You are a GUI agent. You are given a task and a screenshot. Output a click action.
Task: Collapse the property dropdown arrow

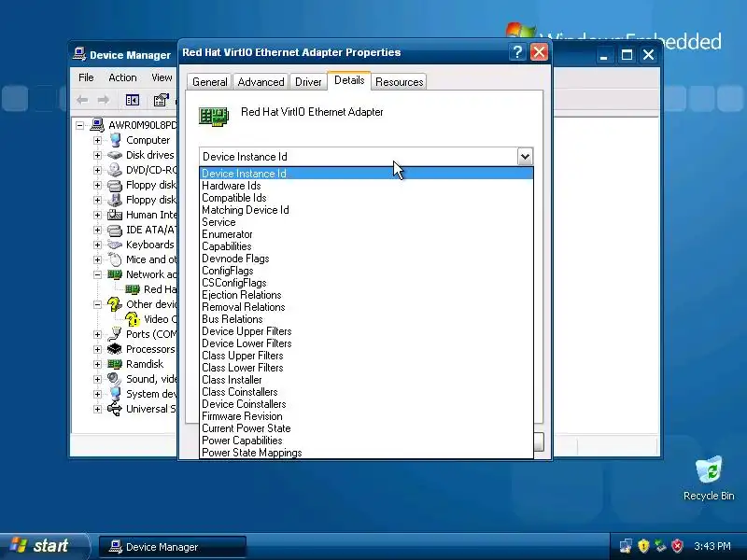coord(525,156)
